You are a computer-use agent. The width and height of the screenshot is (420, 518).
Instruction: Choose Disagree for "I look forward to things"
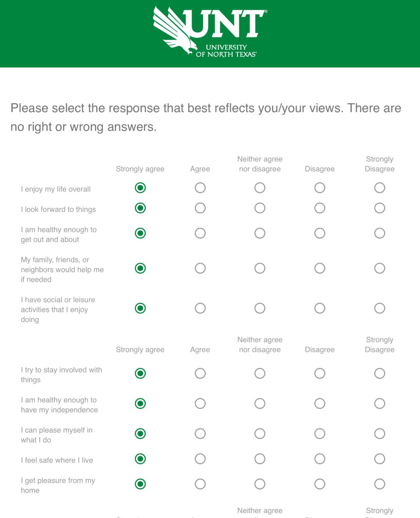(x=320, y=208)
